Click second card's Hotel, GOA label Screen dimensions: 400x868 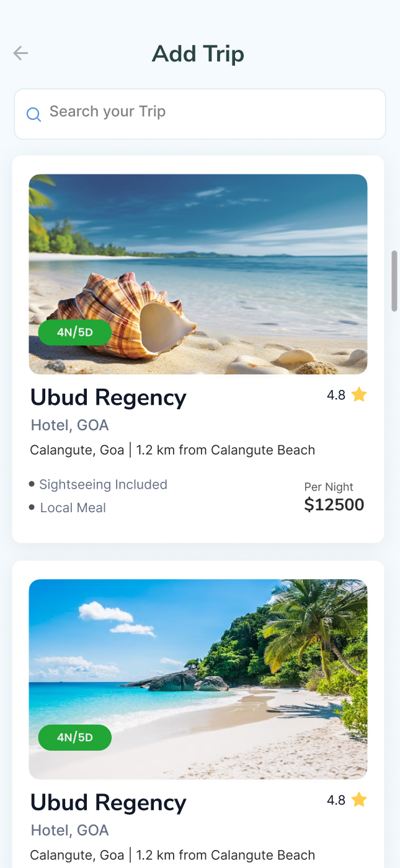[69, 830]
